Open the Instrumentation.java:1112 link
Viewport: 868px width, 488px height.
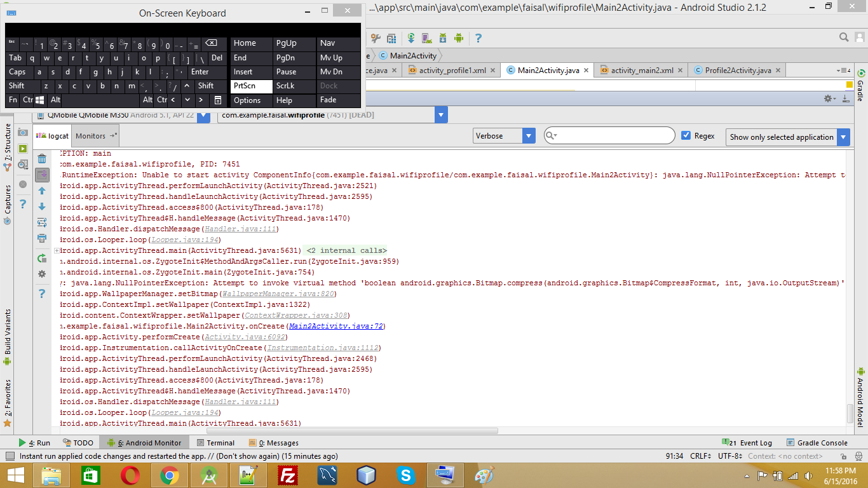tap(322, 348)
